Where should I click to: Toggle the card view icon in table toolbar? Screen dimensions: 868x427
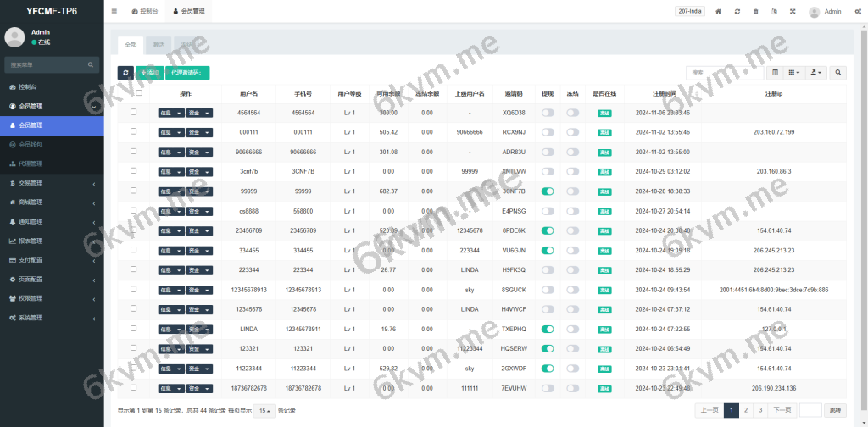click(x=776, y=74)
